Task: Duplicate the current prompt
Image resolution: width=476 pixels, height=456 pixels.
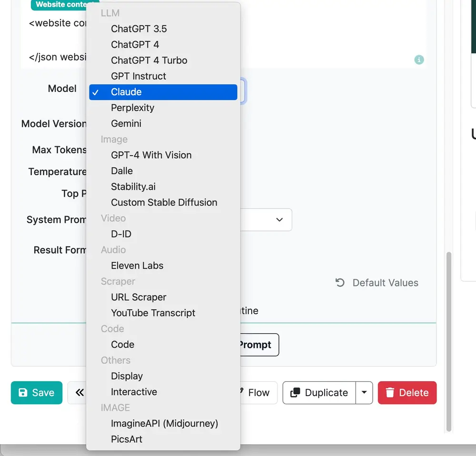Action: [319, 393]
